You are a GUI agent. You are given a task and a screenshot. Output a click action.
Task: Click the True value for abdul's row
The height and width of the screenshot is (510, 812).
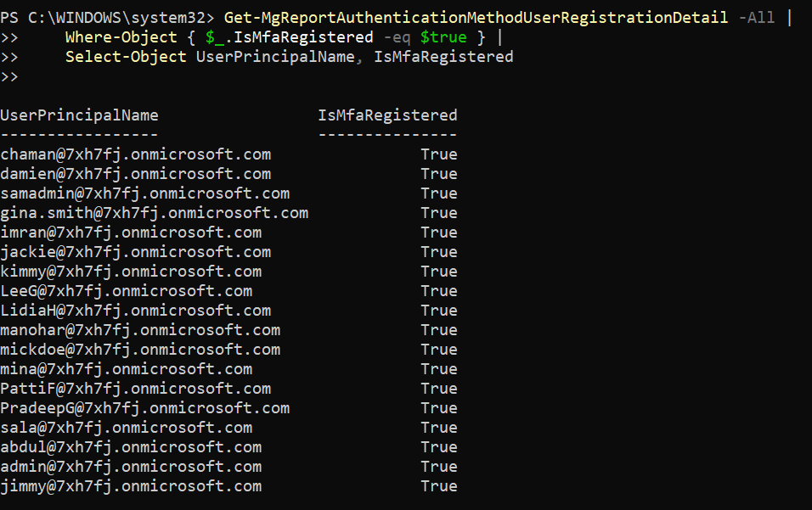point(438,447)
